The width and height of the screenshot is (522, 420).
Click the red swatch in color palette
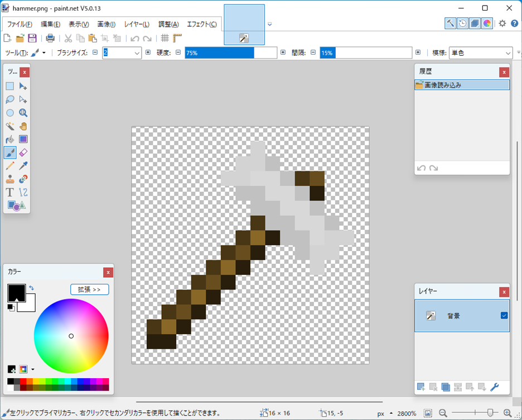tap(23, 382)
